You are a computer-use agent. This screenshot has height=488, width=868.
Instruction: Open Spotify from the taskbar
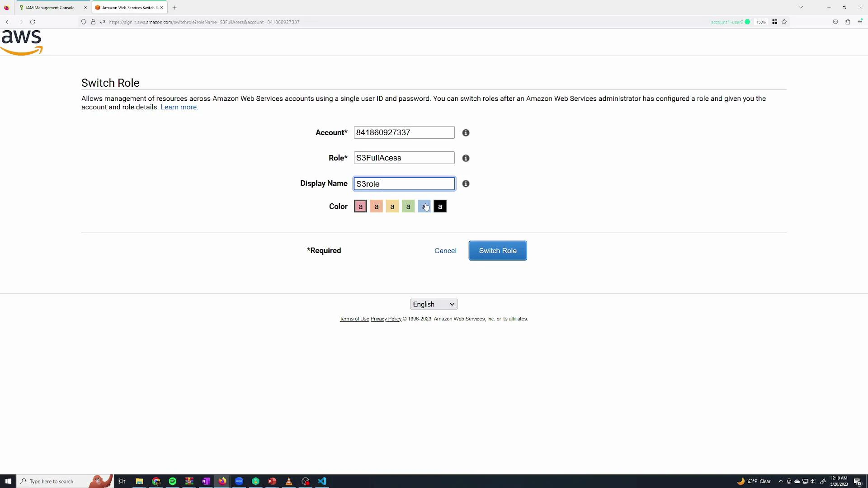click(x=172, y=481)
